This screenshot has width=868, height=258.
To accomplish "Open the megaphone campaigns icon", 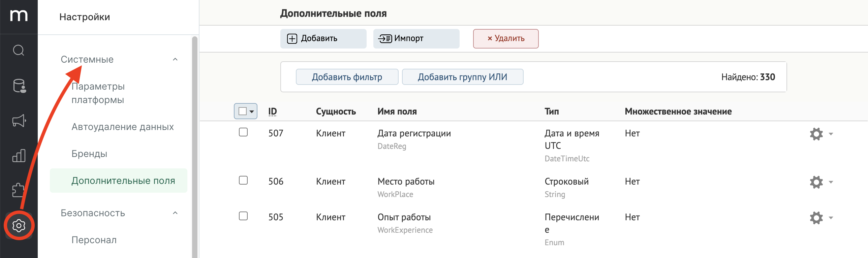I will click(19, 121).
